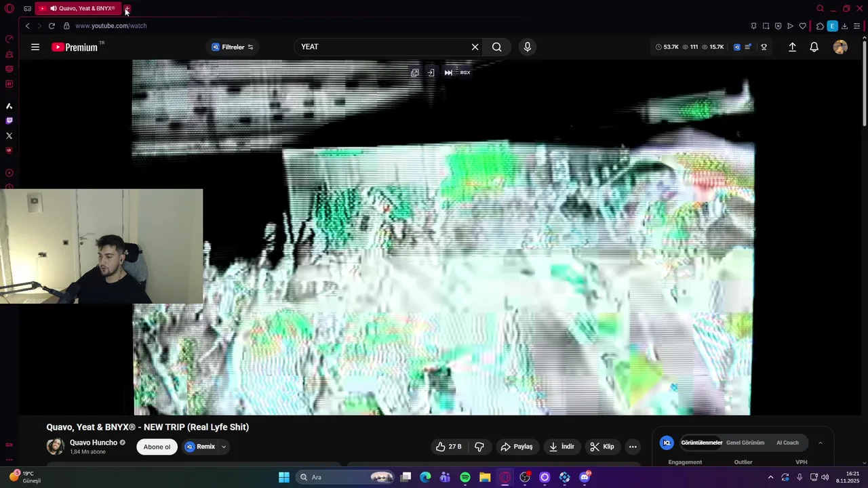The width and height of the screenshot is (868, 488).
Task: Add page to bookmarks with heart icon
Action: click(x=803, y=26)
